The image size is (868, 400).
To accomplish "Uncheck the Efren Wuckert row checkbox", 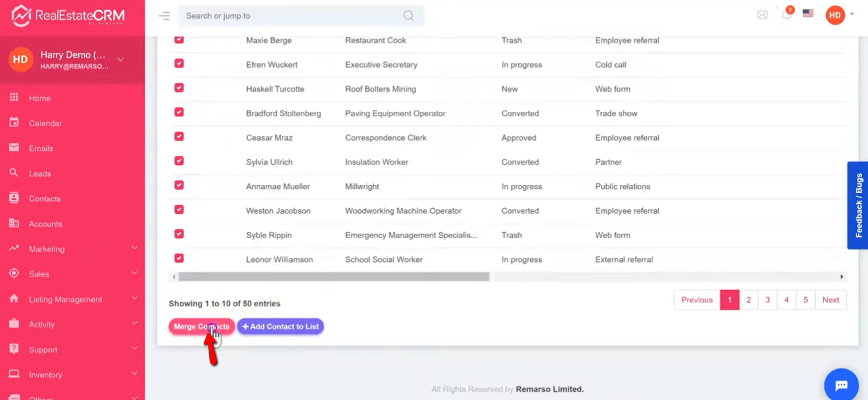I will click(x=179, y=64).
